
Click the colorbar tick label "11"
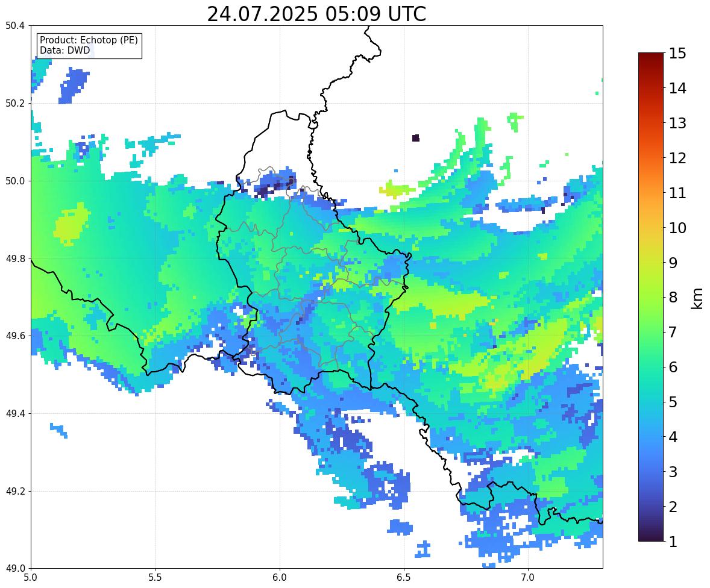click(x=677, y=193)
